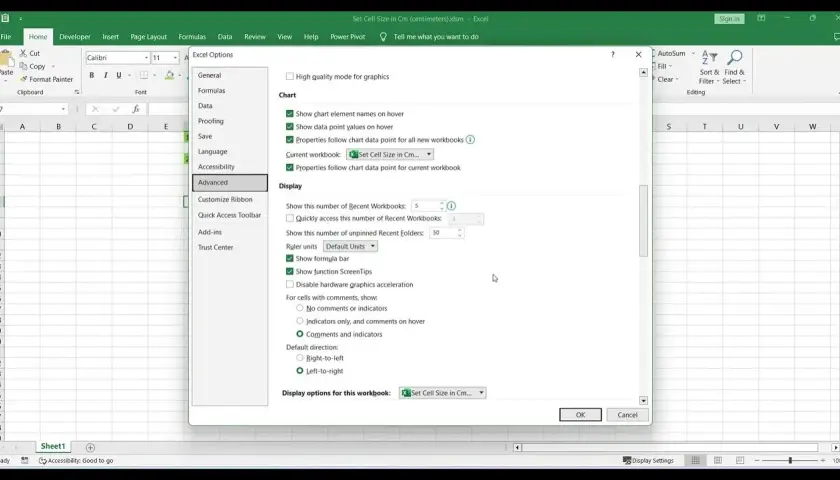Click info icon beside Recent Workbooks number

(x=451, y=206)
